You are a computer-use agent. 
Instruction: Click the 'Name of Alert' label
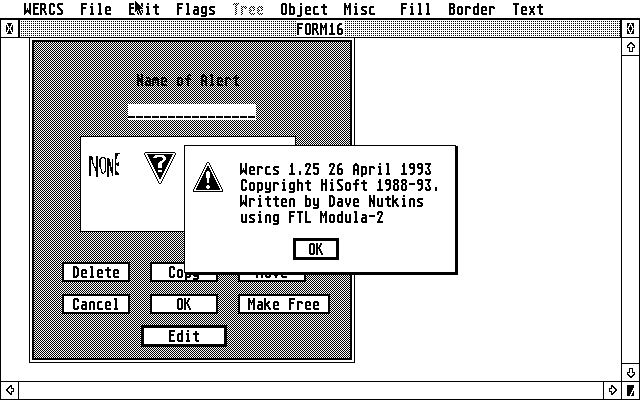[188, 80]
